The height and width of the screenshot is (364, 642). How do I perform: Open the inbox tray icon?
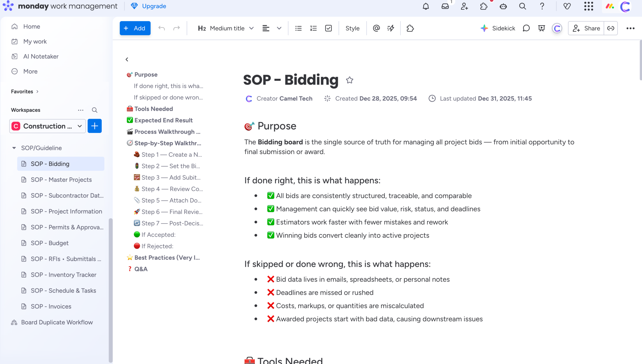[x=445, y=6]
